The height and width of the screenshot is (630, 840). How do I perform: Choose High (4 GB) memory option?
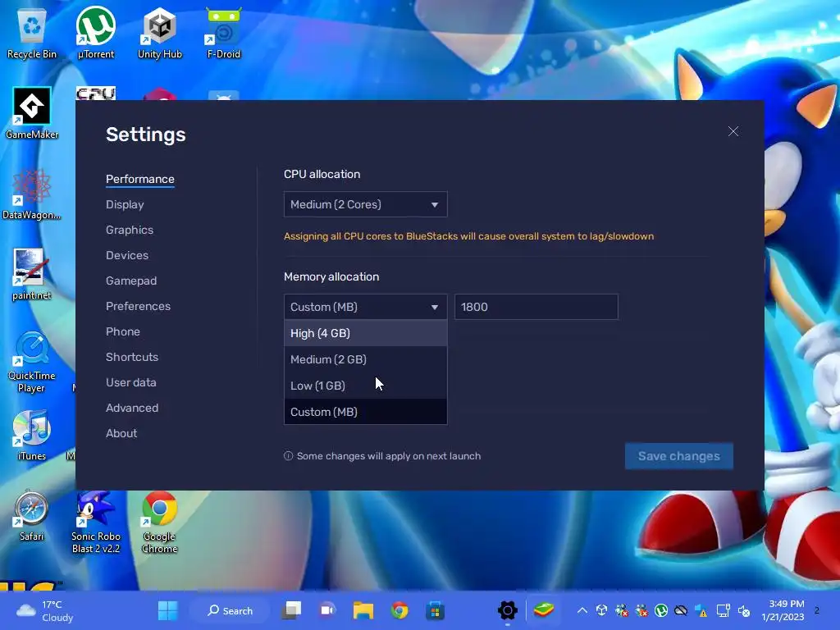[x=365, y=333]
